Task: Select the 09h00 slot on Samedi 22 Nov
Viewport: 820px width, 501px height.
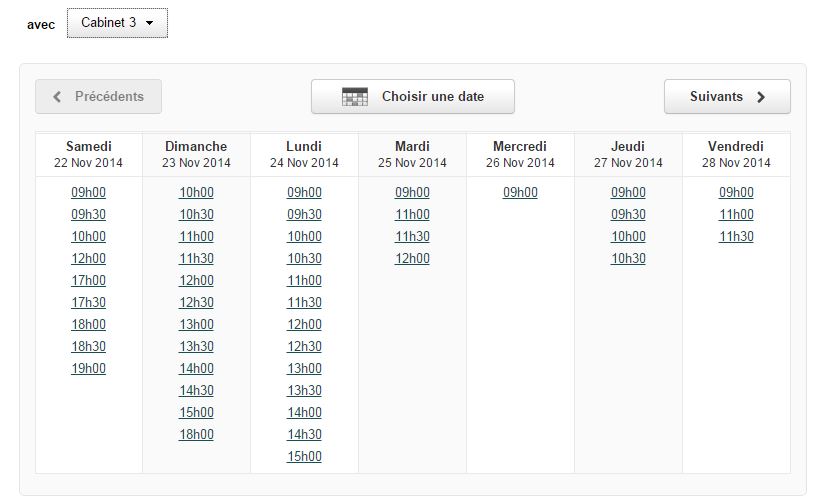Action: tap(88, 192)
